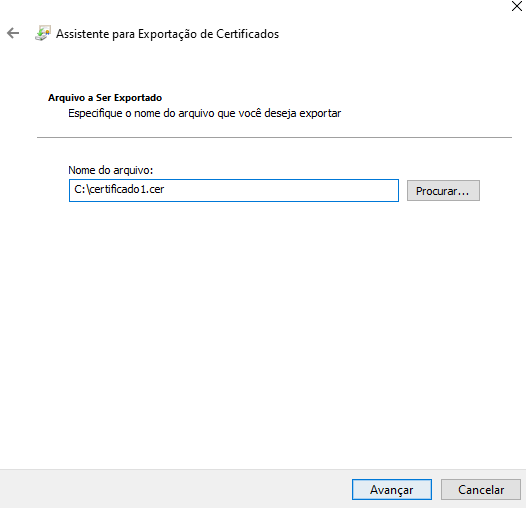Proceed with the Avançar button

[x=391, y=490]
